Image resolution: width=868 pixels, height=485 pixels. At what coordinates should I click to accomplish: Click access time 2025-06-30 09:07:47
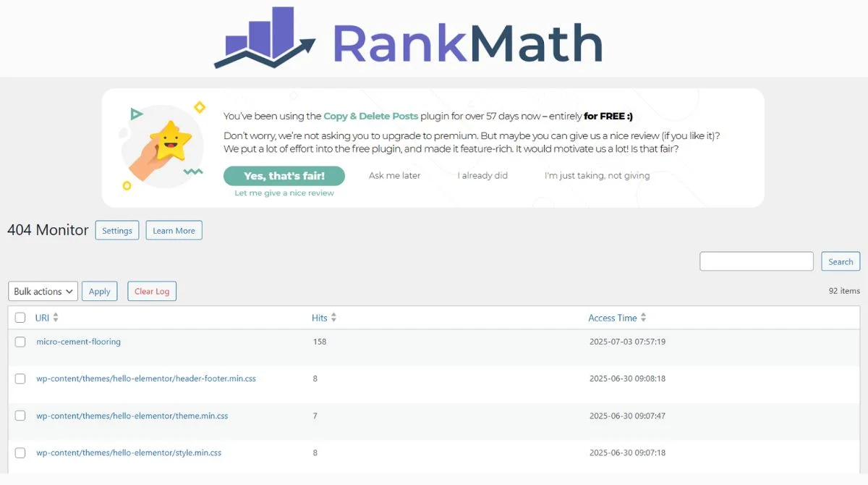point(627,416)
